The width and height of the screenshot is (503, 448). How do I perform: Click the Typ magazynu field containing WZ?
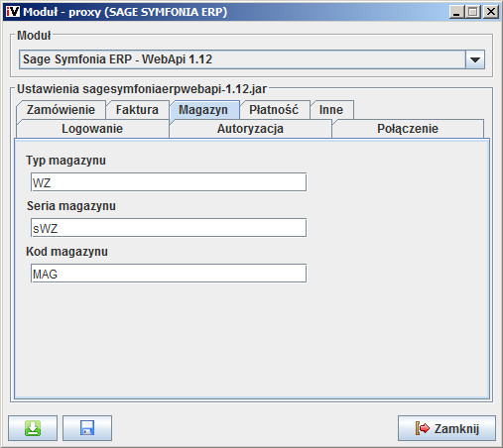[x=169, y=182]
